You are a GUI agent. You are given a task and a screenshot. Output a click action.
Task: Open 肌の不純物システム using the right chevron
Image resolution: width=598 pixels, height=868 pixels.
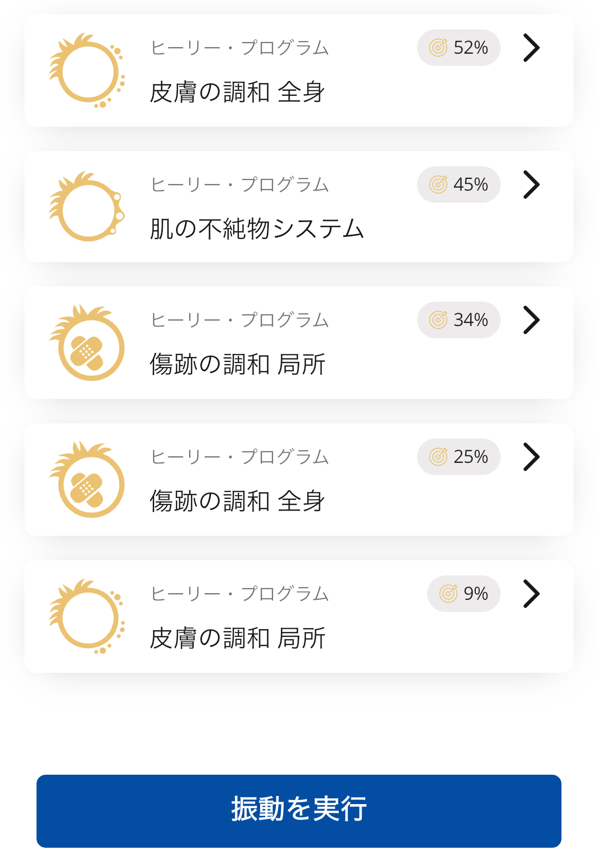pyautogui.click(x=531, y=185)
